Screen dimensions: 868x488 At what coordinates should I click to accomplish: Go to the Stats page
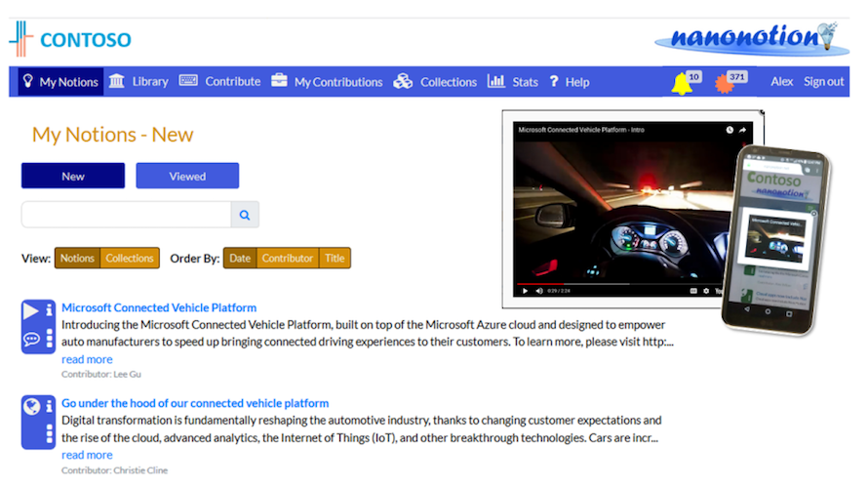coord(513,82)
